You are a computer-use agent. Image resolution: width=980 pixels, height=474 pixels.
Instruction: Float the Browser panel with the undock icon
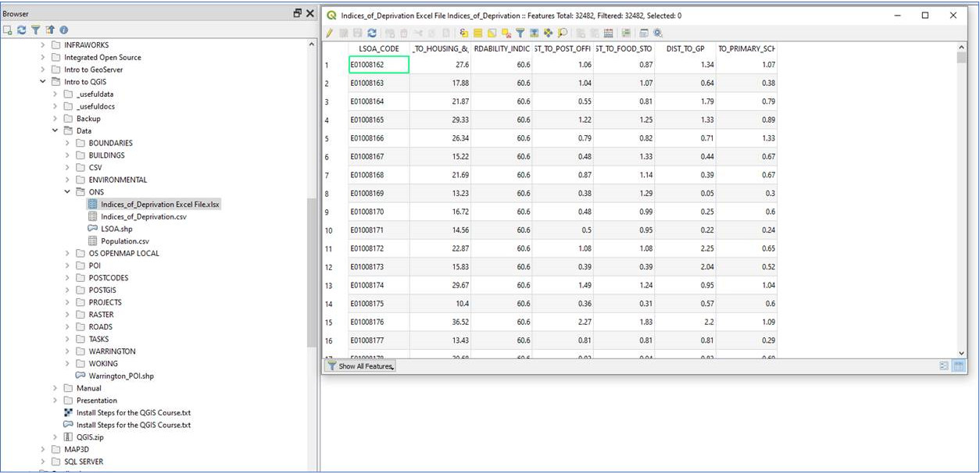click(x=298, y=13)
